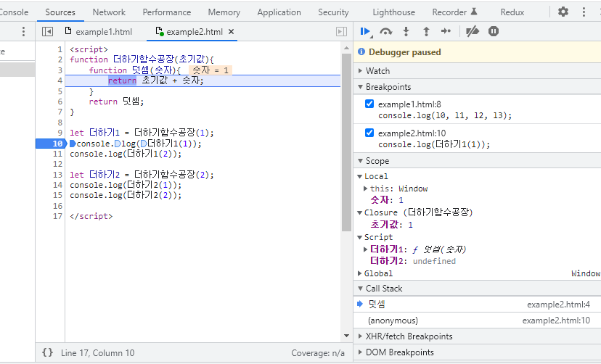Expand this: Window object

pos(365,189)
